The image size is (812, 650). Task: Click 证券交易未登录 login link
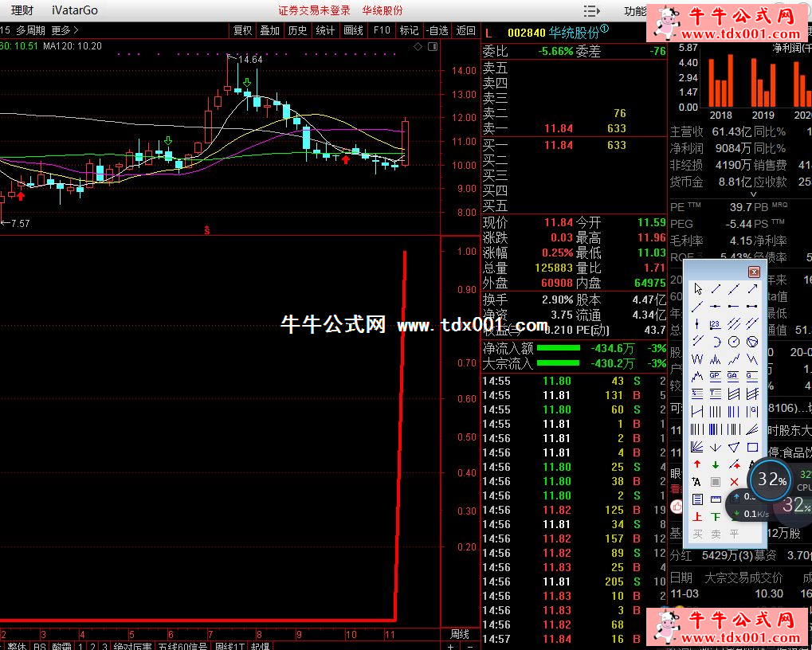(x=314, y=10)
